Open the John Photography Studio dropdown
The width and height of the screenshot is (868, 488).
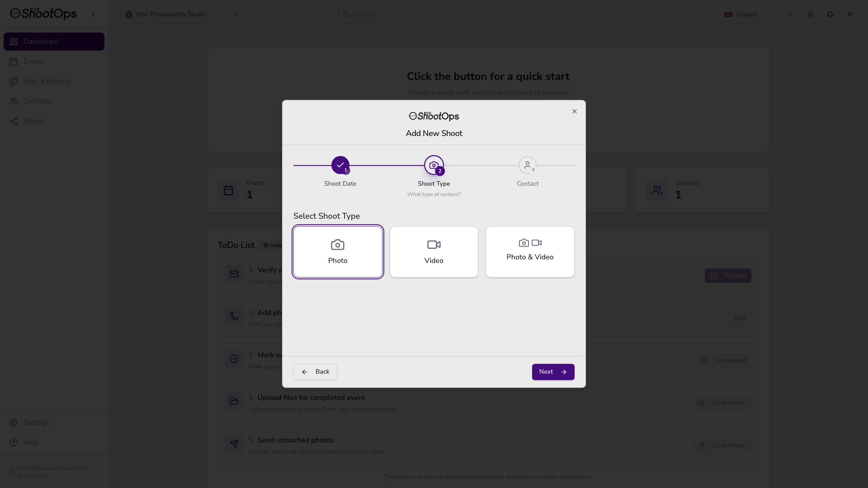click(183, 14)
